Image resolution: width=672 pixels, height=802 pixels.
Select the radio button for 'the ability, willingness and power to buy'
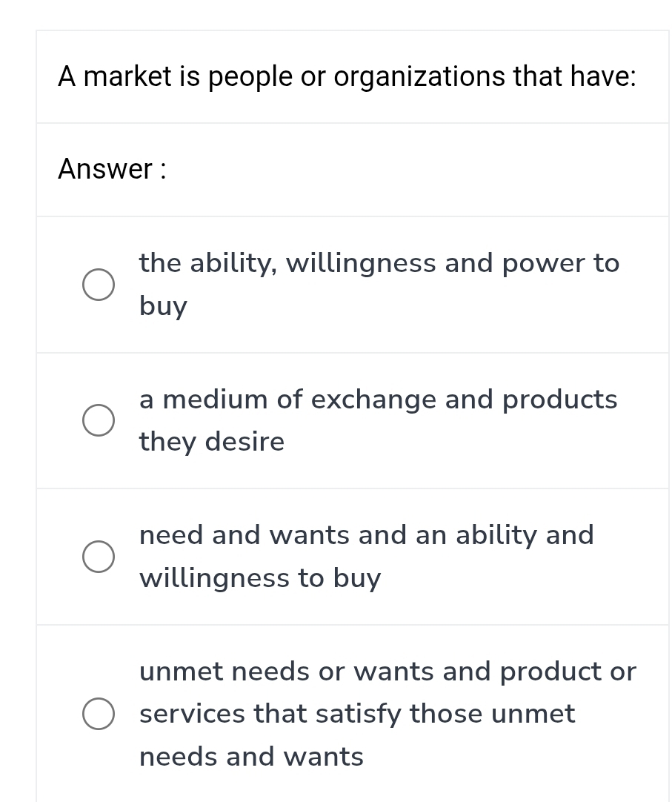99,284
